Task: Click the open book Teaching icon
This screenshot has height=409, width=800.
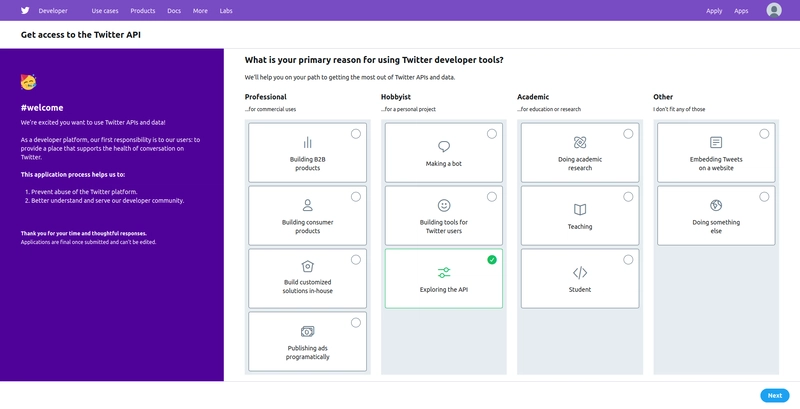Action: tap(580, 209)
